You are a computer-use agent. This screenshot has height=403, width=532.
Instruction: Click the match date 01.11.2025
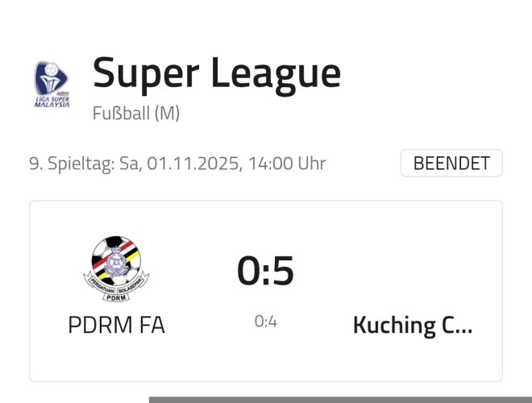193,164
